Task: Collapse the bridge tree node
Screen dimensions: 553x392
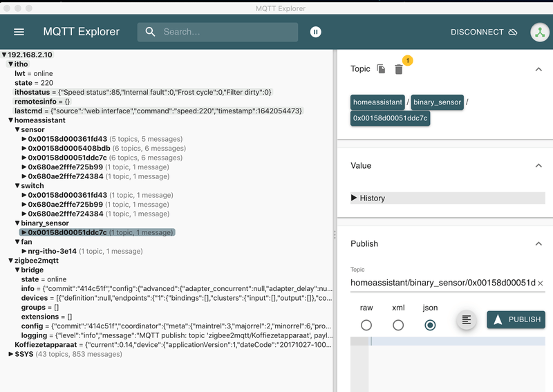Action: 17,270
